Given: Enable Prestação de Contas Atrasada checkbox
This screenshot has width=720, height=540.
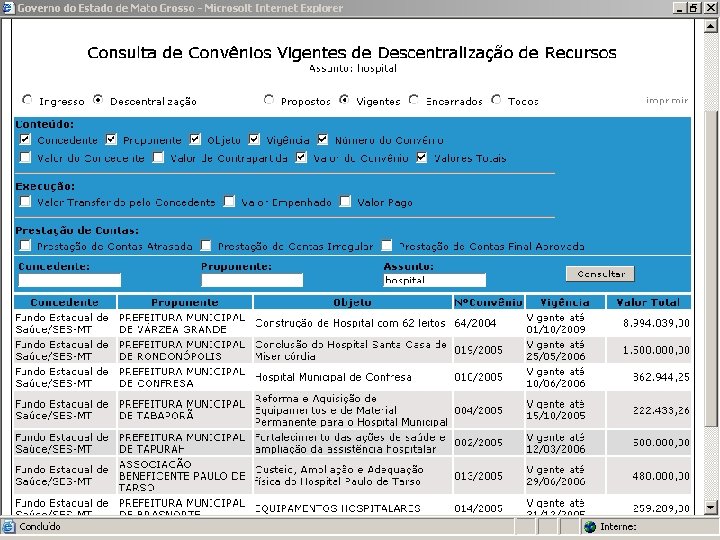Looking at the screenshot, I should pos(25,246).
